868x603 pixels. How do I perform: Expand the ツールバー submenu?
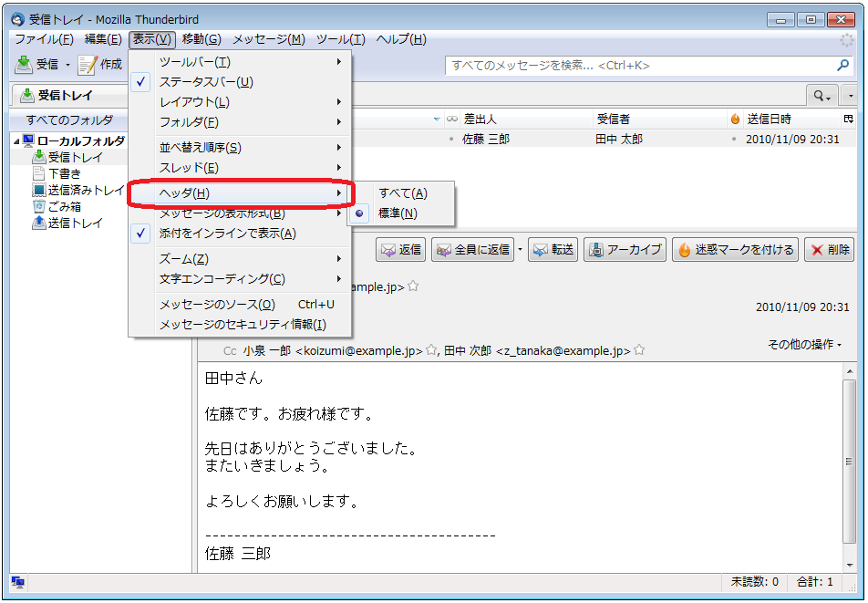coord(240,62)
